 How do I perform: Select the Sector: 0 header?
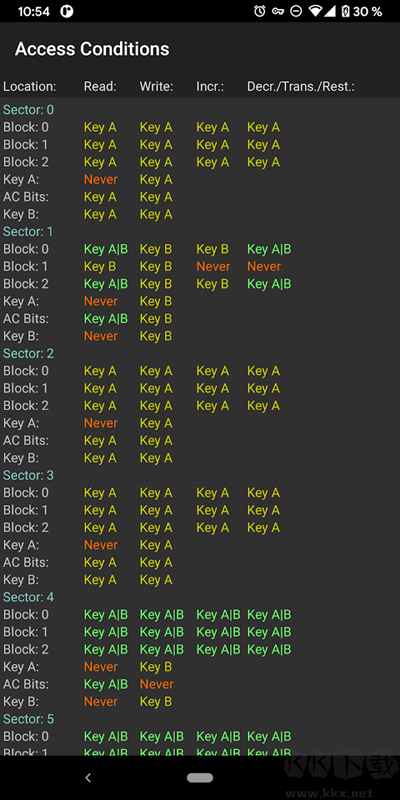tap(29, 110)
